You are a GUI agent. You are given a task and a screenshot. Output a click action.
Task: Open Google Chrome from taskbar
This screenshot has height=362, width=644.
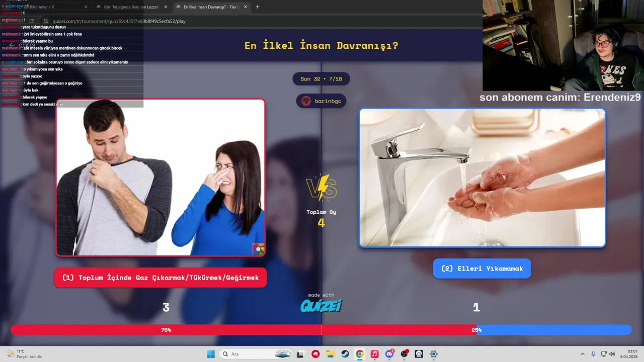click(360, 354)
